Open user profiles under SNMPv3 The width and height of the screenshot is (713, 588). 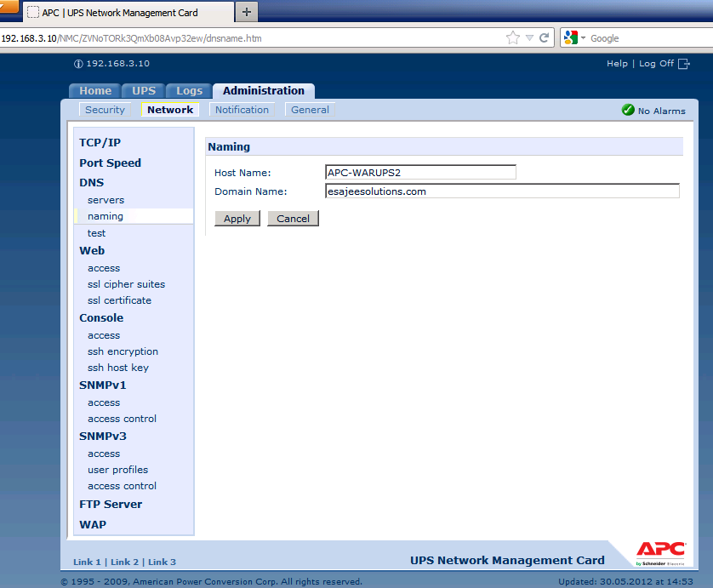tap(117, 470)
